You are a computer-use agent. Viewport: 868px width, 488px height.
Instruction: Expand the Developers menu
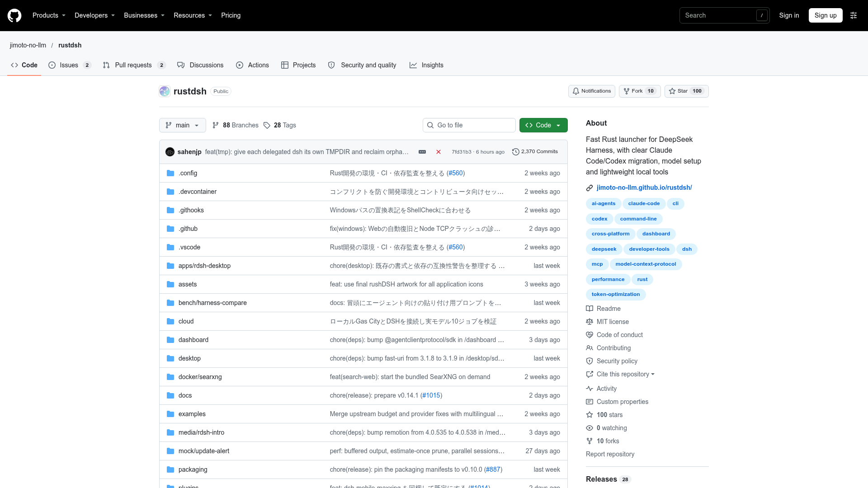pos(94,15)
